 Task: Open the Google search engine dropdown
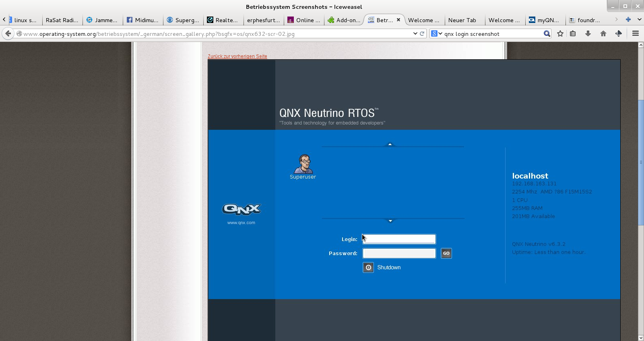tap(437, 33)
